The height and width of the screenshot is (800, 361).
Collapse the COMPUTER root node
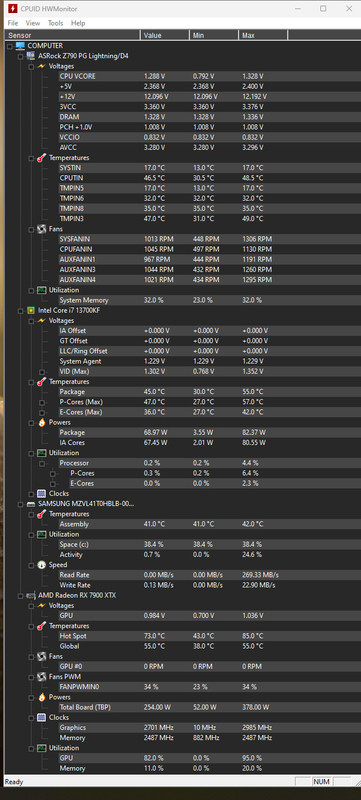tap(10, 46)
